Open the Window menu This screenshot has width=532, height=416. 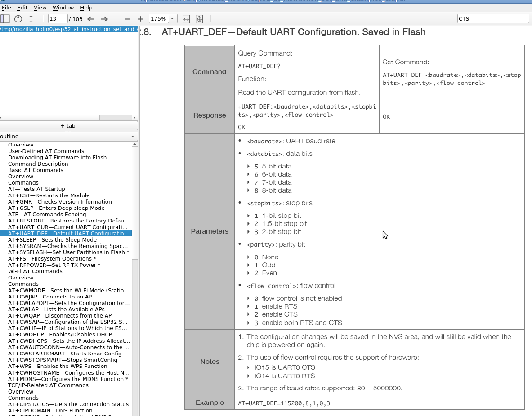[63, 8]
